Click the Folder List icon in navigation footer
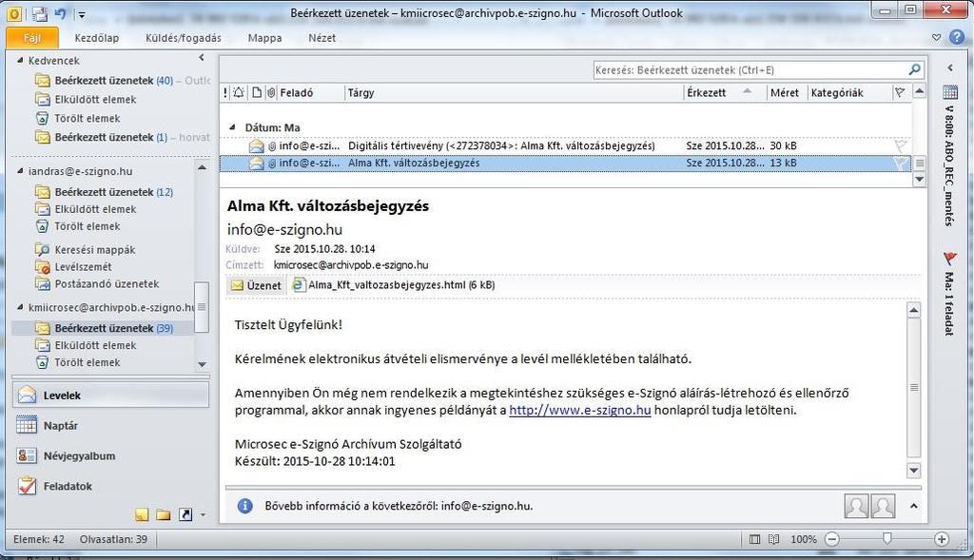This screenshot has width=974, height=560. pos(164,514)
